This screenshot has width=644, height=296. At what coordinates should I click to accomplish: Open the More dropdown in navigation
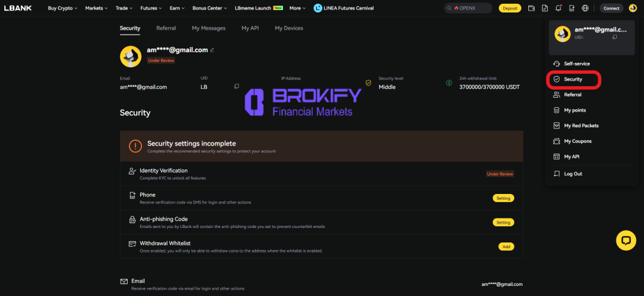(x=297, y=8)
